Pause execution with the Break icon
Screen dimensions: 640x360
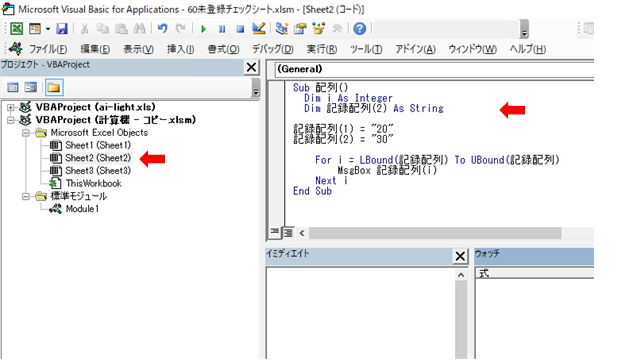(x=222, y=29)
